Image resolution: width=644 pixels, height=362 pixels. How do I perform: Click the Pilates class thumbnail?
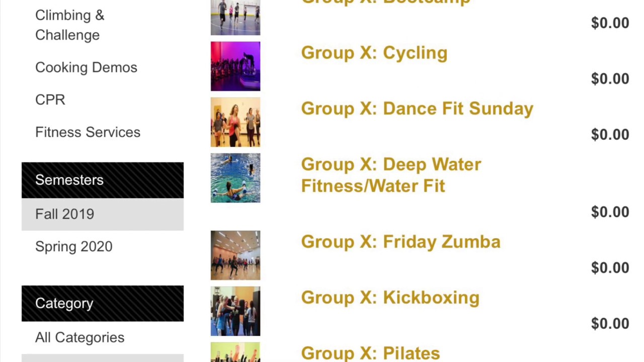(235, 352)
